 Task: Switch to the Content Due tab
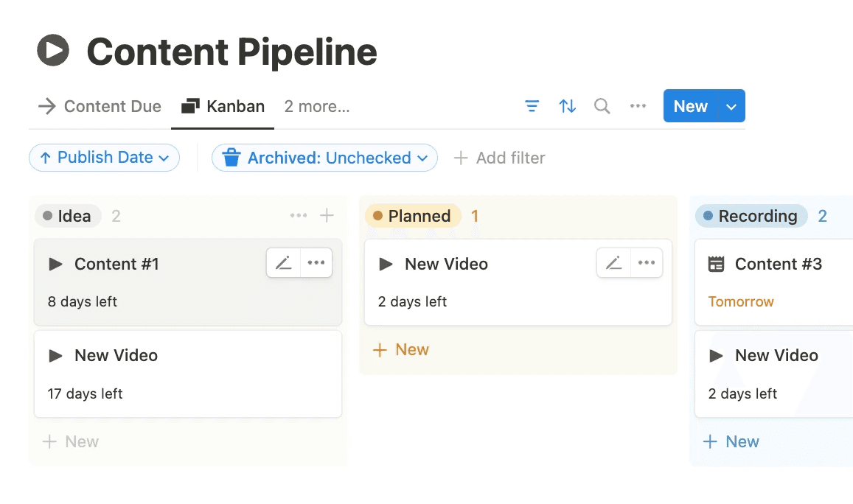point(100,106)
